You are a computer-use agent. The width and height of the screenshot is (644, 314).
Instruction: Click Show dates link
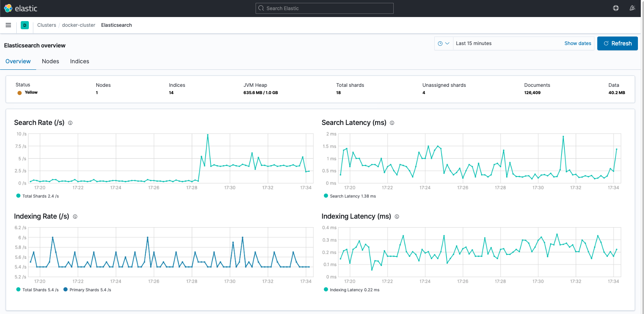click(578, 43)
